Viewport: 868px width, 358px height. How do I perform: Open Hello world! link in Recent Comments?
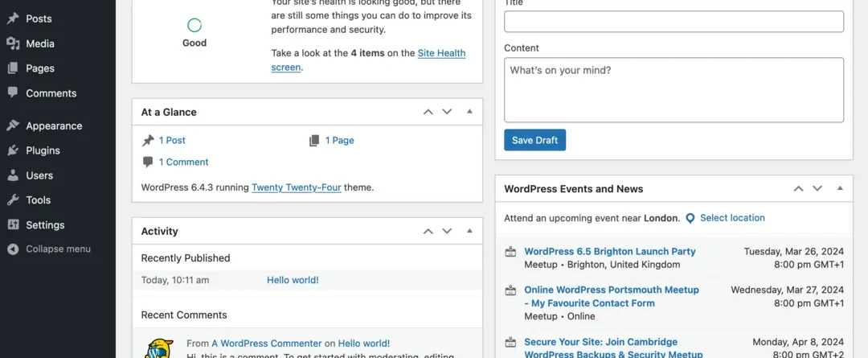(364, 344)
